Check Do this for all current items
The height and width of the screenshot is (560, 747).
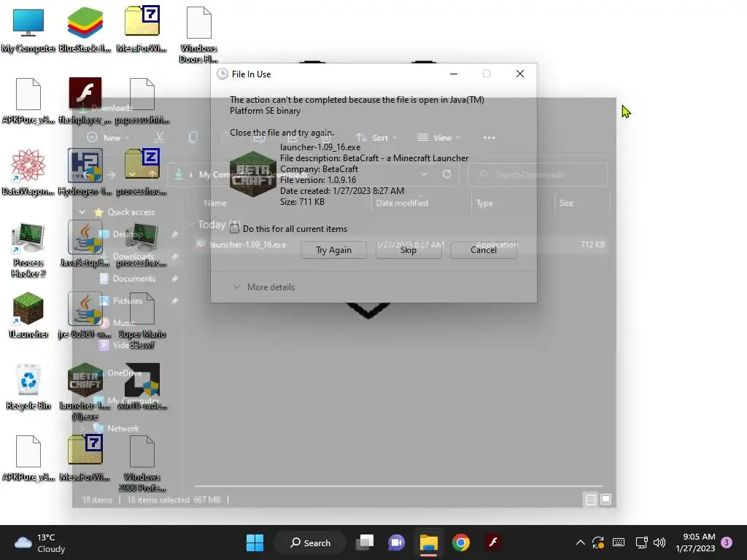click(234, 228)
